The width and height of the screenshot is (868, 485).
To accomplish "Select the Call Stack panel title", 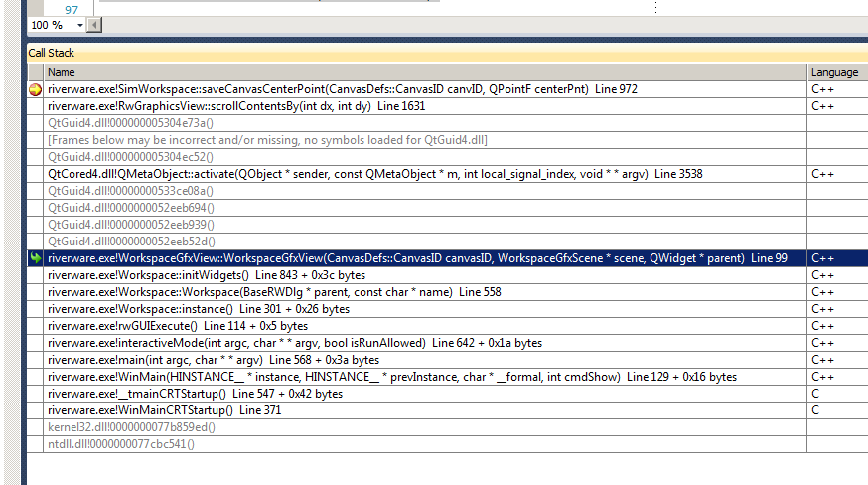I will (51, 53).
